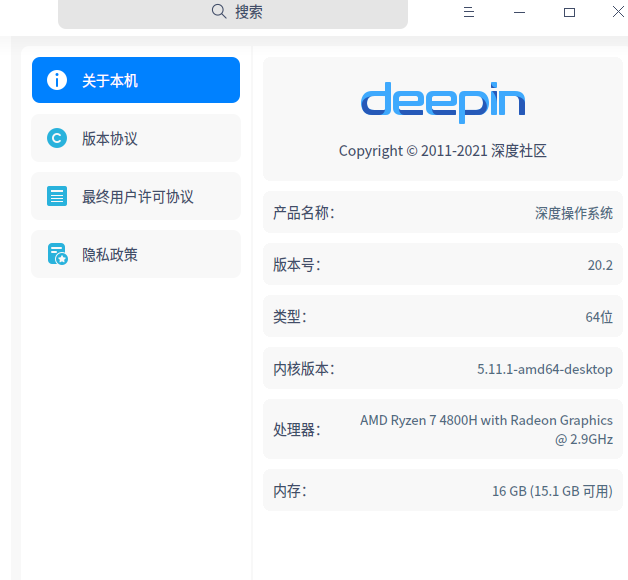Viewport: 628px width, 580px height.
Task: Click the copyright icon beside 版本协议
Action: click(x=57, y=138)
